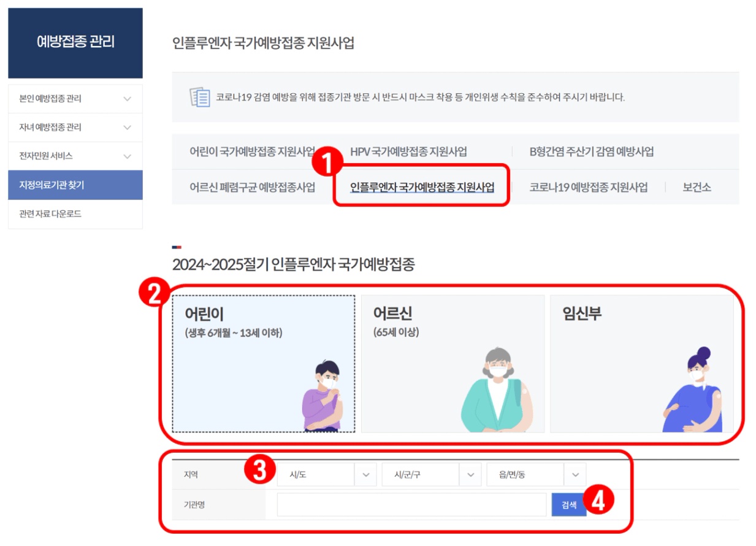This screenshot has height=546, width=756.
Task: Click the blue 검색 button
Action: point(569,505)
